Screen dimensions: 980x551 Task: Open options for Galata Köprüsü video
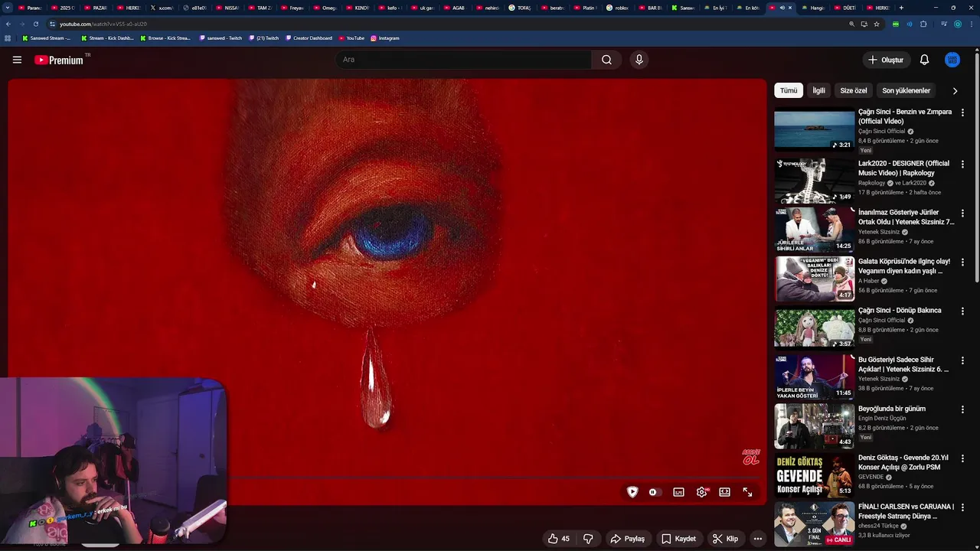coord(962,262)
